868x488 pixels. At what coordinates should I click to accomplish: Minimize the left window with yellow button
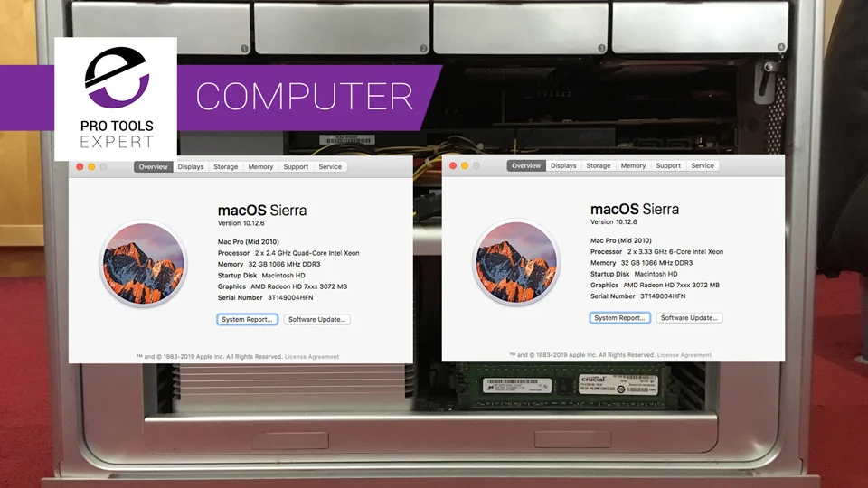point(91,166)
